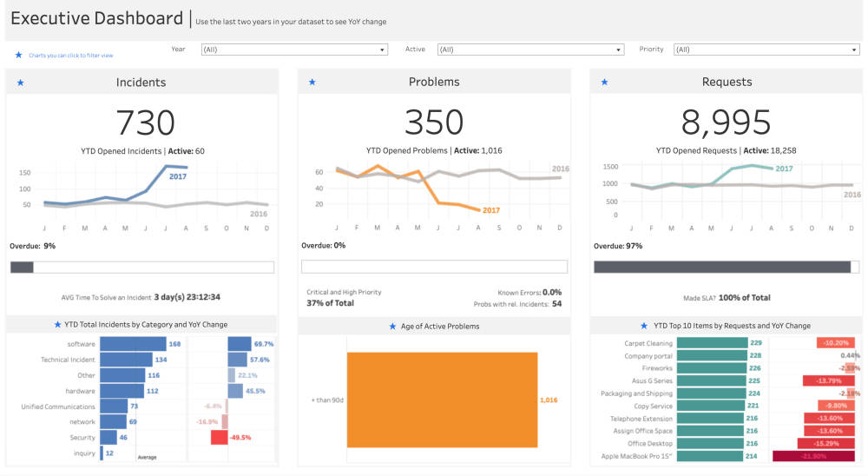This screenshot has width=868, height=476.
Task: Open the Active filter dropdown
Action: click(530, 50)
